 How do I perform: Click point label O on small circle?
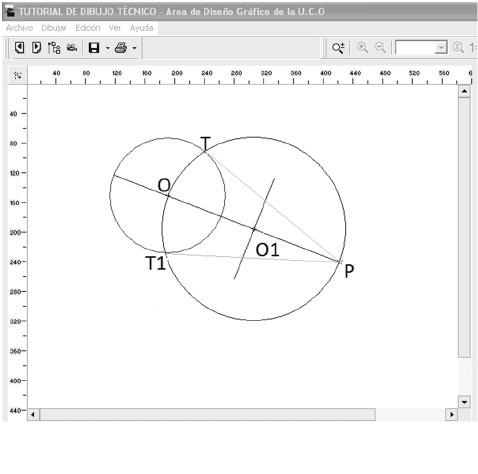click(x=164, y=185)
